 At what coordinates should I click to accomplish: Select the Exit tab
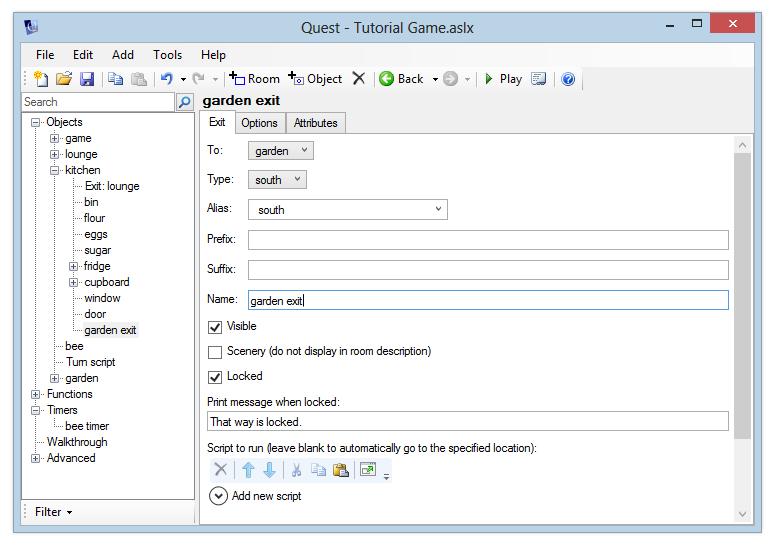217,123
